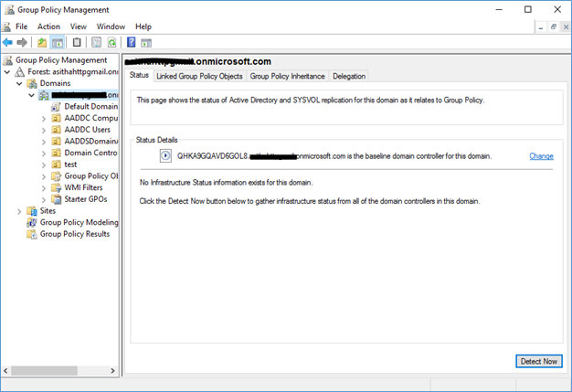Click the WMI Filters icon

[x=56, y=188]
